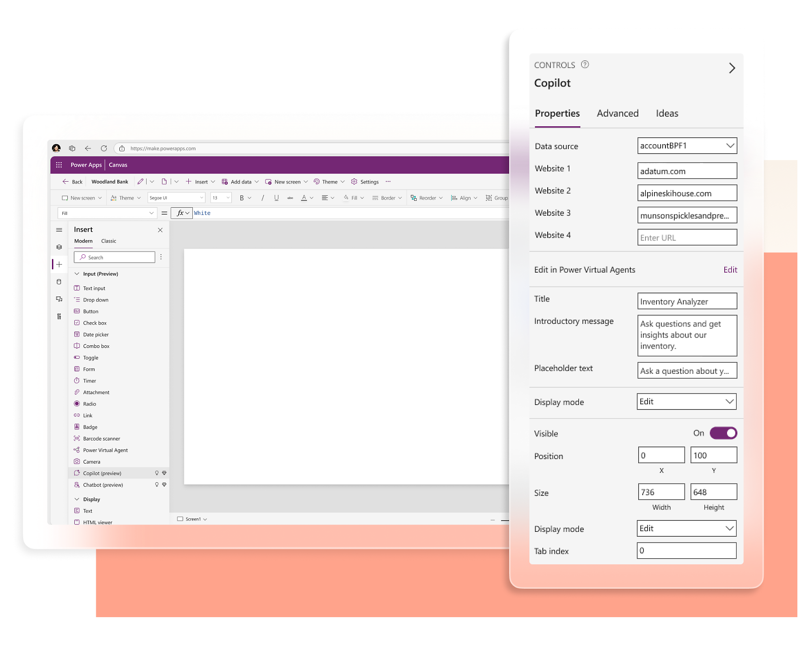Switch Display mode to Edit
This screenshot has height=646, width=812.
tap(685, 401)
